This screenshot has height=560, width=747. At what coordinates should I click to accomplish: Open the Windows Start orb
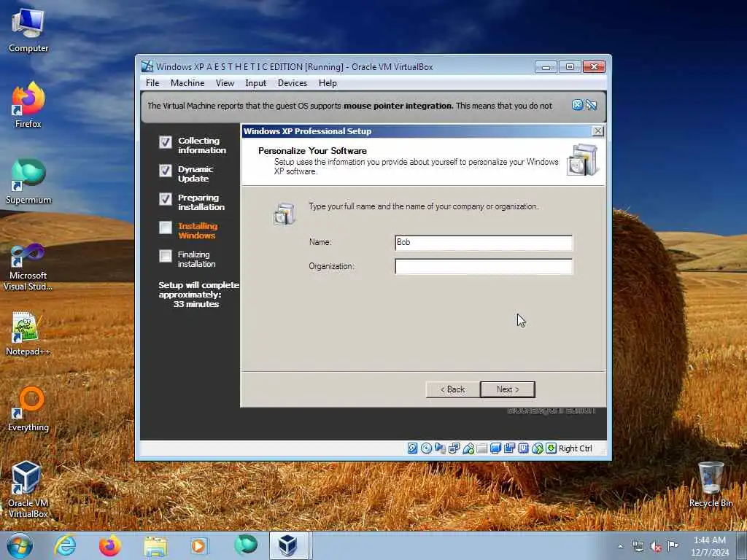click(20, 545)
